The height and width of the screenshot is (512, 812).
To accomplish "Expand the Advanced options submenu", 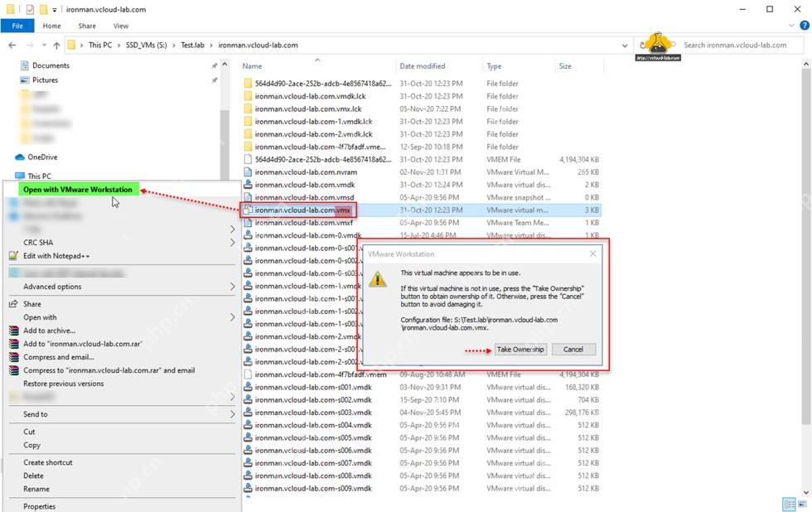I will (232, 287).
